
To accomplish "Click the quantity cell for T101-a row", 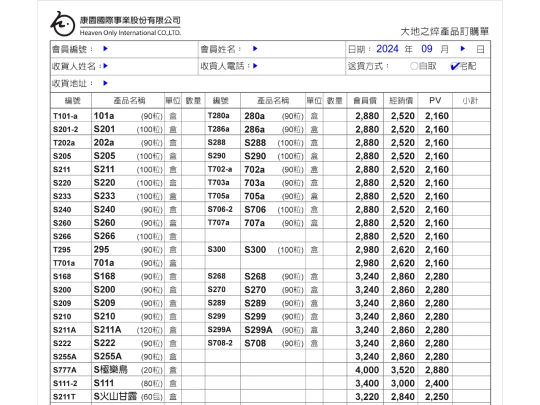I will (193, 116).
